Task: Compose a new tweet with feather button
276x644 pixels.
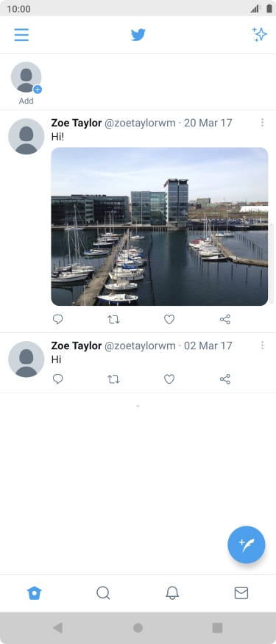Action: click(247, 545)
